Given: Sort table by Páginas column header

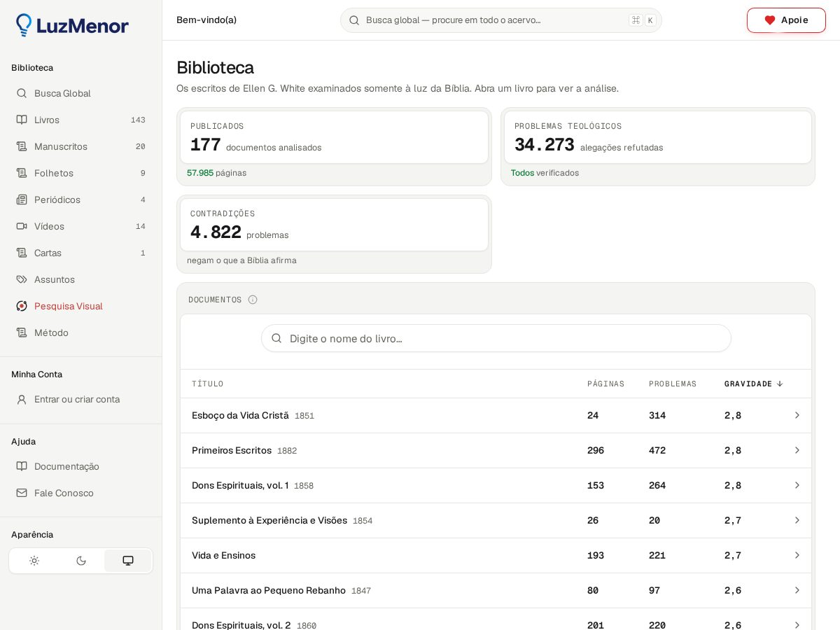Looking at the screenshot, I should (x=605, y=384).
